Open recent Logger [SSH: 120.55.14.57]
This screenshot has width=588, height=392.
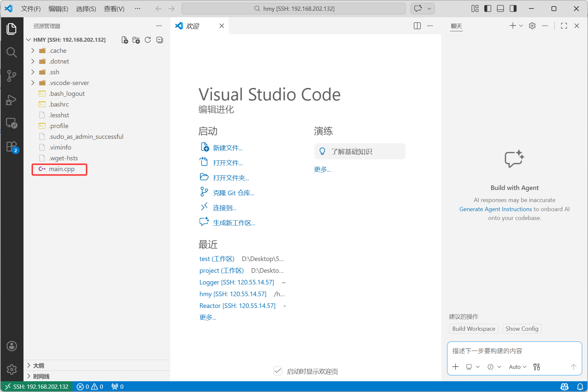click(237, 282)
